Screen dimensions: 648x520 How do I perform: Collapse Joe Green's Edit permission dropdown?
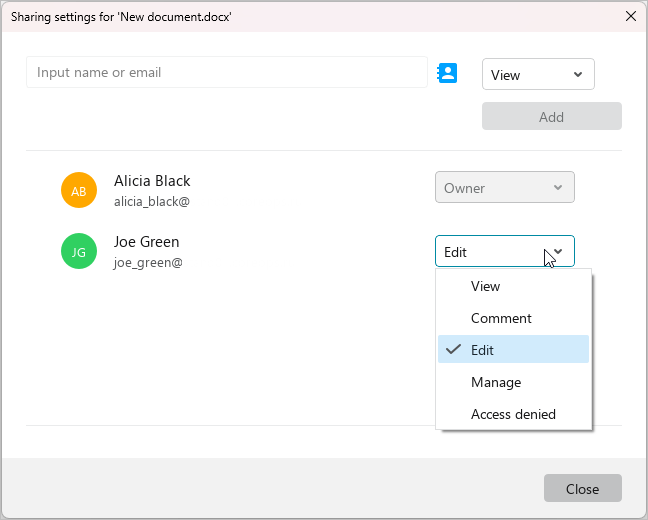(505, 252)
